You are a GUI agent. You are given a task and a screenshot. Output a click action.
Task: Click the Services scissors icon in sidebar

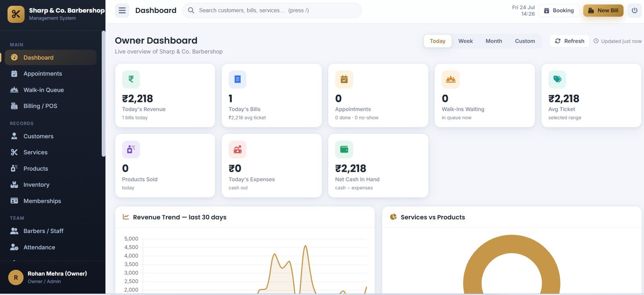[x=14, y=152]
